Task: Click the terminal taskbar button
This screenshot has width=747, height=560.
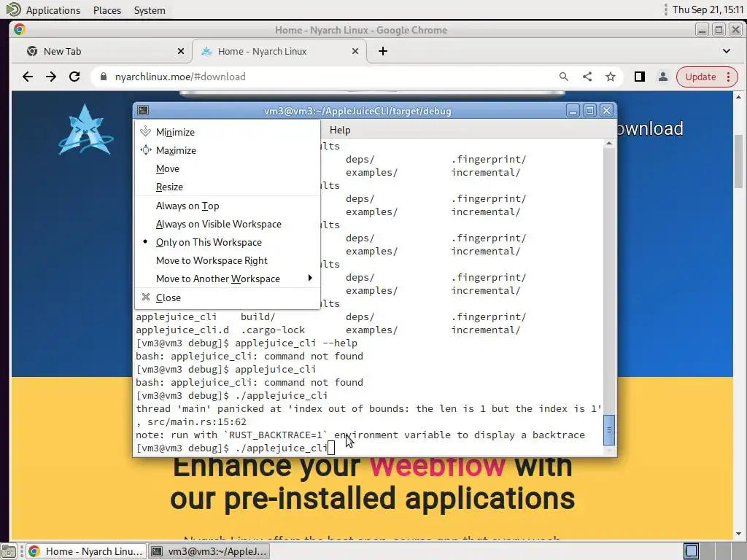Action: pos(209,551)
